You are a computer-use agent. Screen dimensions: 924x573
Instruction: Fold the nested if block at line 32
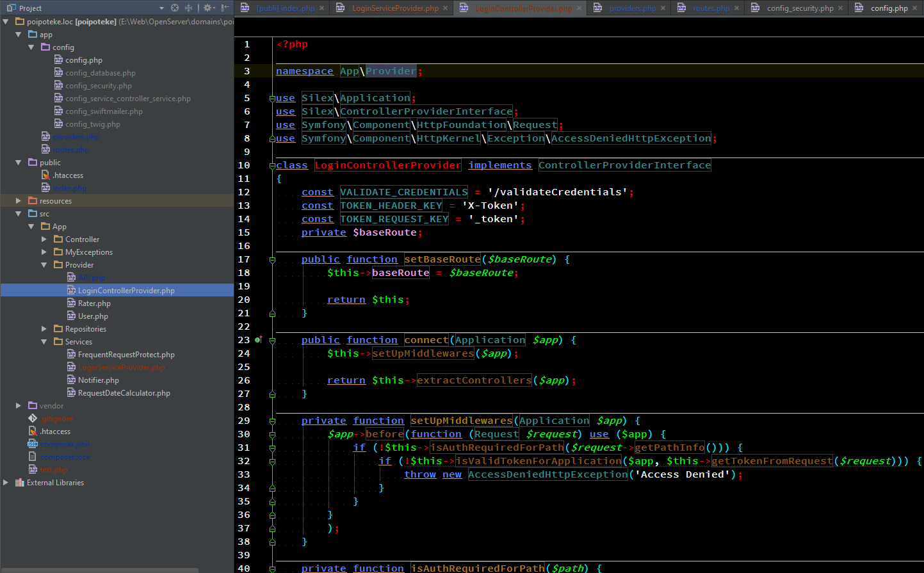pos(272,461)
